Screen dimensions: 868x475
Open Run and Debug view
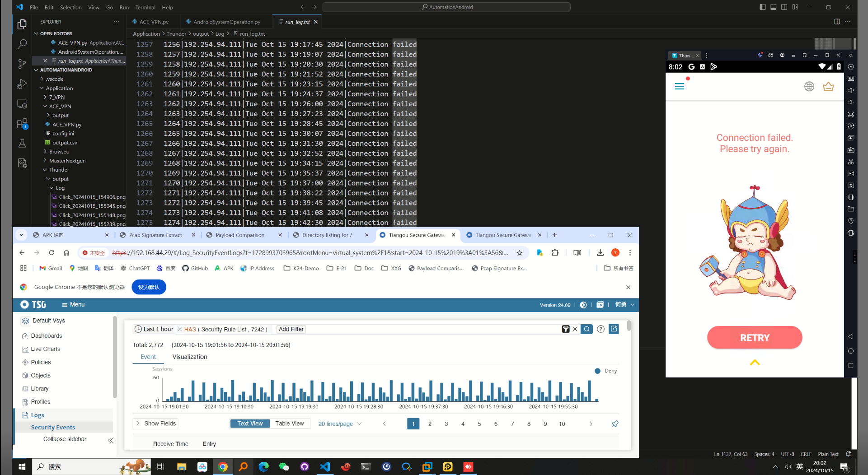[x=22, y=84]
